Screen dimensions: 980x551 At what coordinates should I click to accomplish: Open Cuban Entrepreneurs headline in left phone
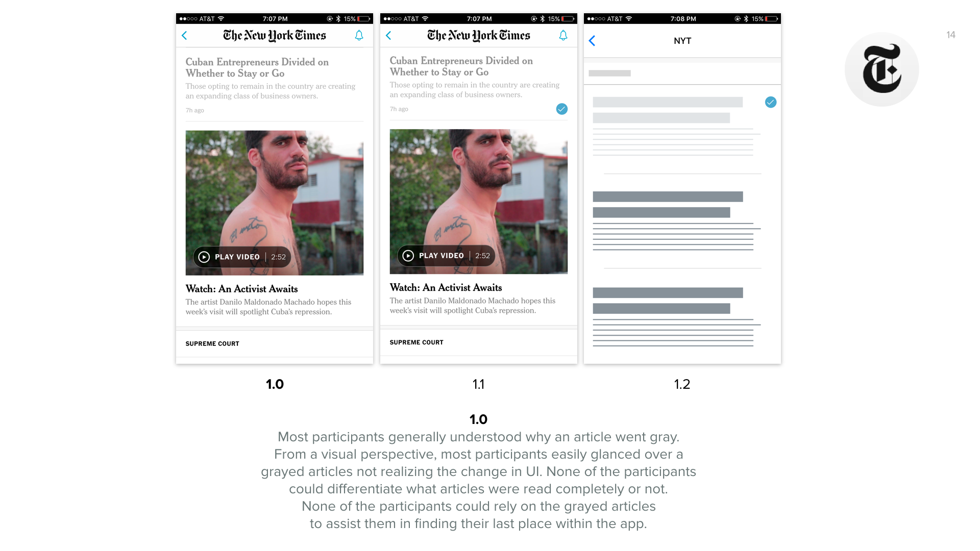257,68
